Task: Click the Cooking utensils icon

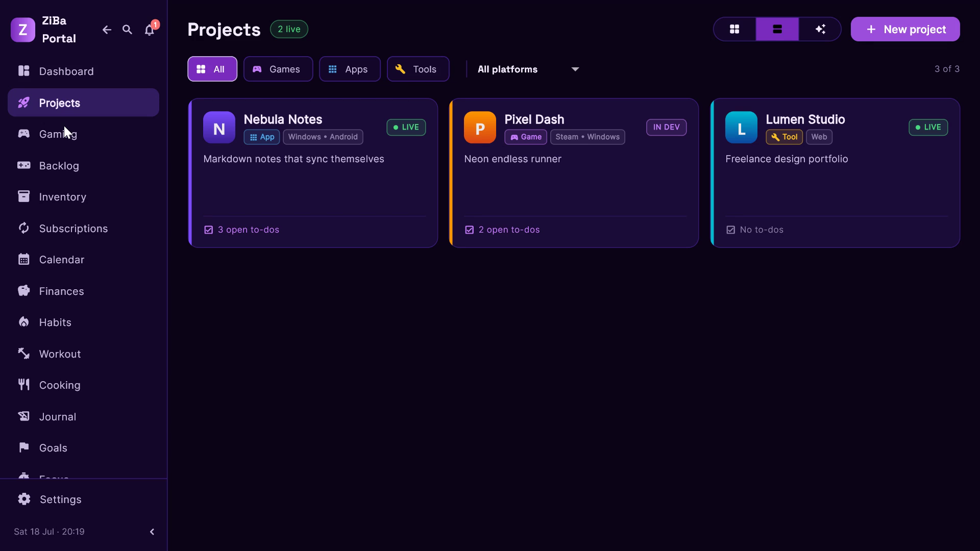Action: pos(23,385)
